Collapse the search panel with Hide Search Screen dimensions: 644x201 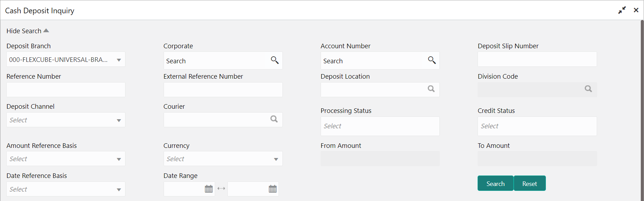coord(28,31)
